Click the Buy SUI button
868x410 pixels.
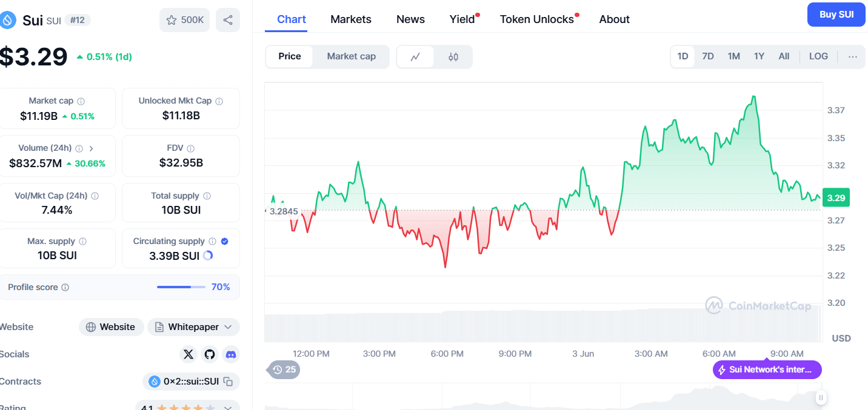pyautogui.click(x=836, y=15)
